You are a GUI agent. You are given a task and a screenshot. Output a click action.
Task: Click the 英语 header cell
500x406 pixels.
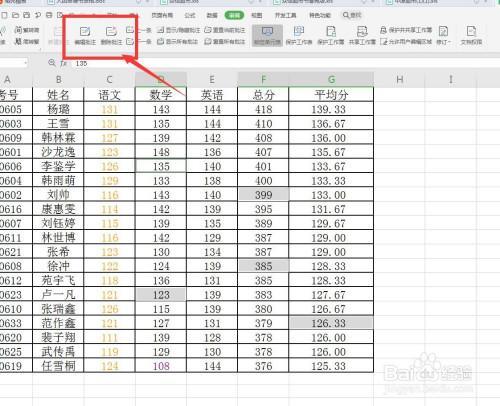click(x=212, y=95)
